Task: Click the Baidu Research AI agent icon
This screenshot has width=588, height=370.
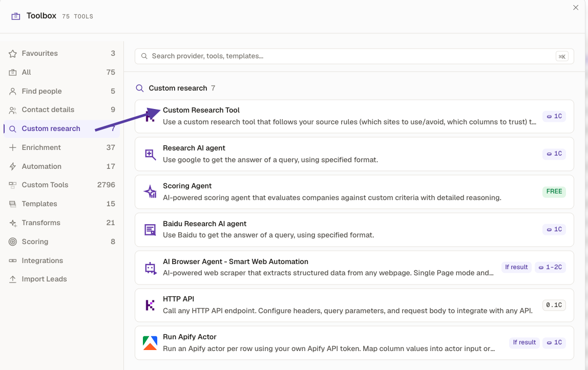Action: tap(151, 230)
